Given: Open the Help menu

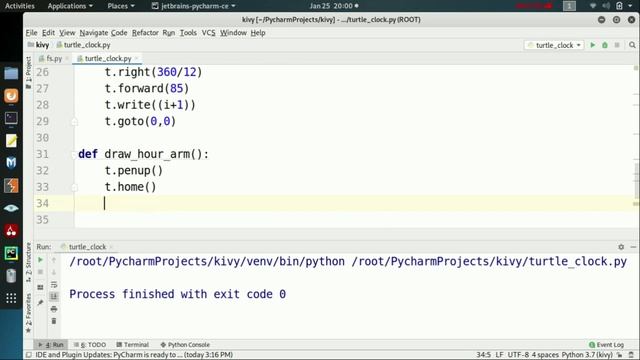Looking at the screenshot, I should tap(258, 33).
